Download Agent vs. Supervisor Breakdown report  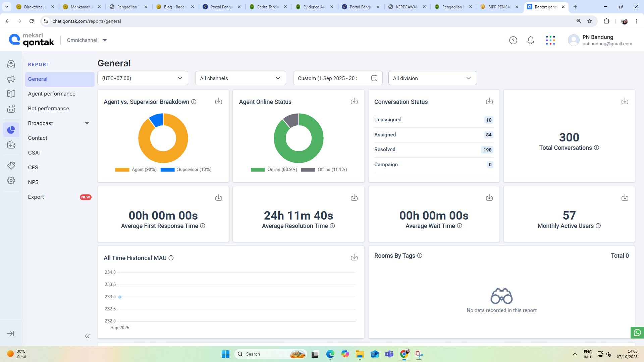219,101
